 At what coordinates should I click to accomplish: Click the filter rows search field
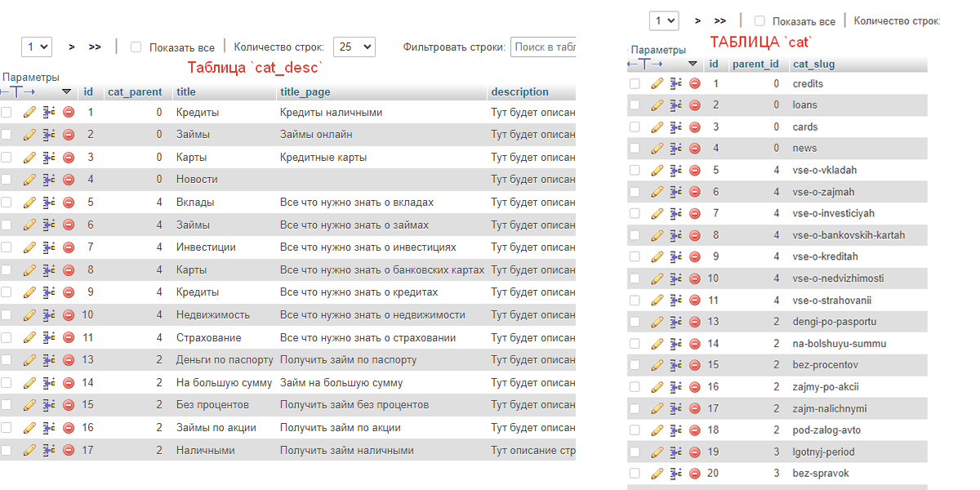click(544, 47)
